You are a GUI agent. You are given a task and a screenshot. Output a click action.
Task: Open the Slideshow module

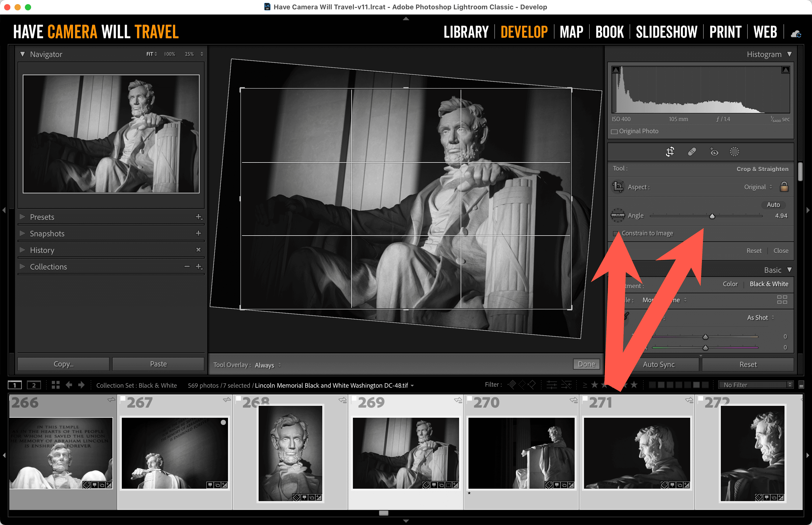[666, 32]
